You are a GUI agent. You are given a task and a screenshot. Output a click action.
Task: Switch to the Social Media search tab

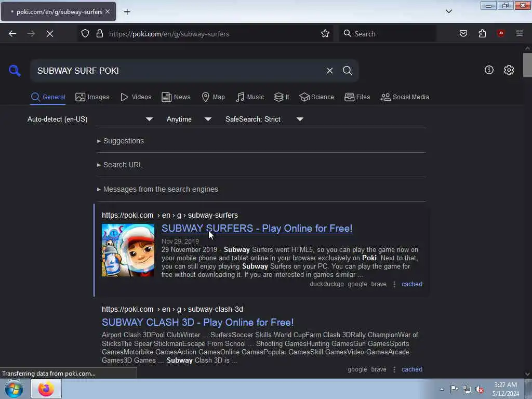[404, 97]
